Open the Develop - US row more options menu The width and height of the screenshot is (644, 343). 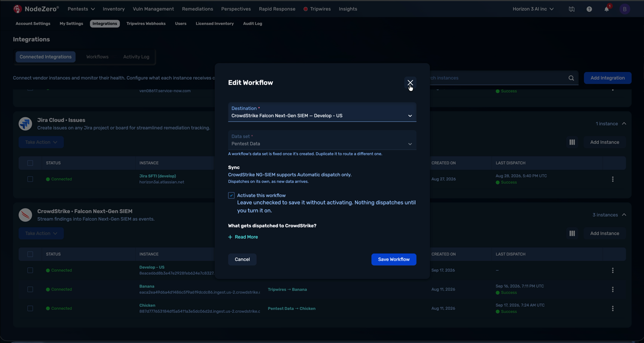click(x=613, y=270)
